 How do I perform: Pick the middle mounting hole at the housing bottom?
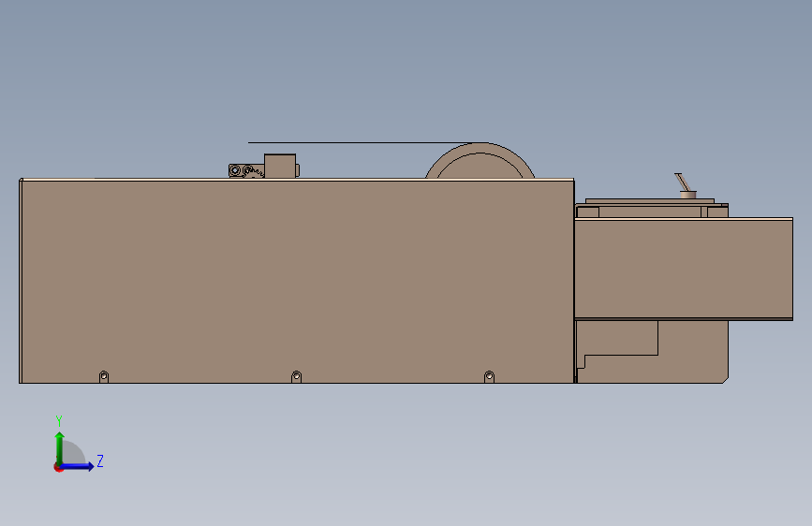(x=296, y=376)
